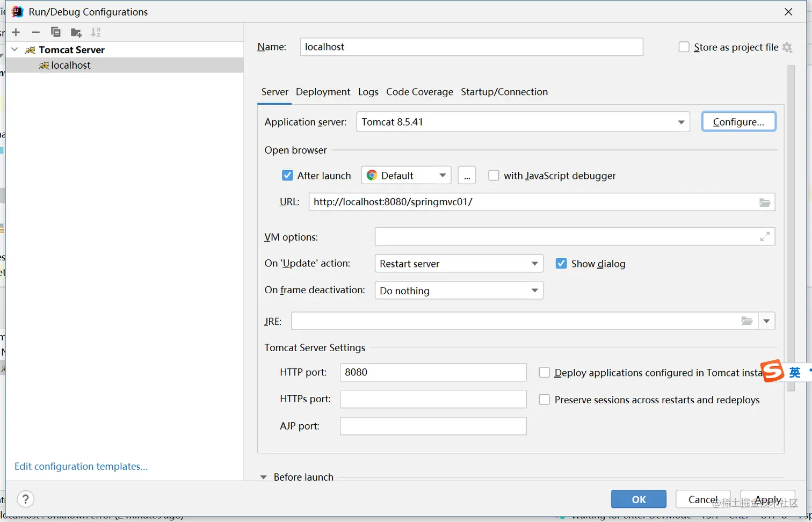Uncheck After launch checkbox
This screenshot has width=812, height=522.
point(287,176)
